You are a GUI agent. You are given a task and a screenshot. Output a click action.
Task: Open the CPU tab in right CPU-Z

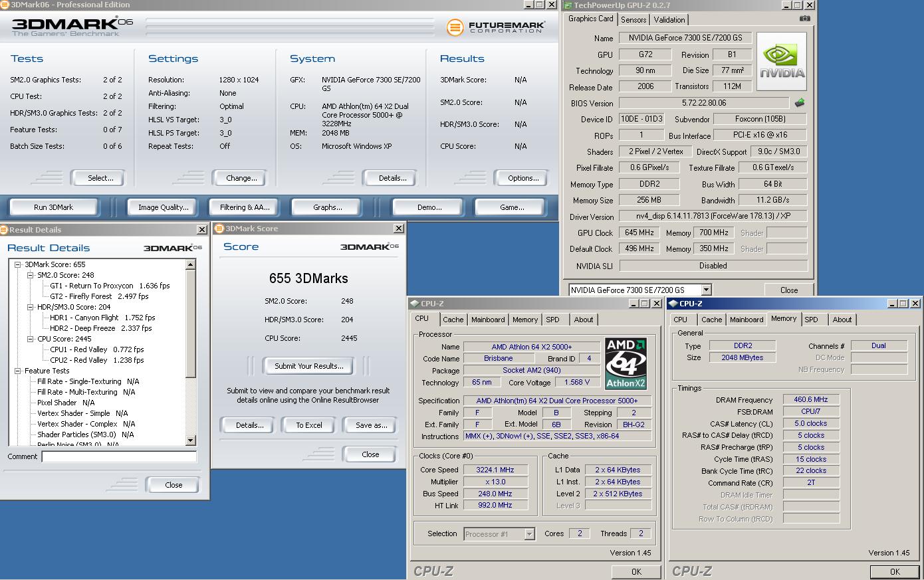[x=681, y=320]
